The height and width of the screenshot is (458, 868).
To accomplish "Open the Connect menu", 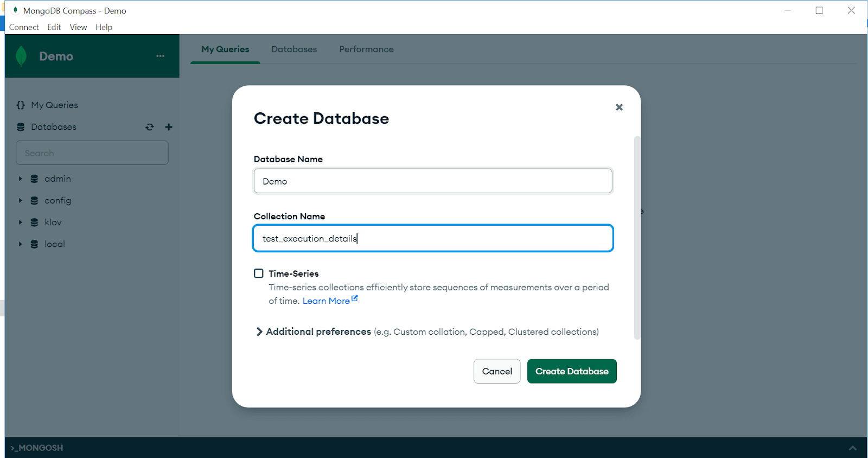I will click(24, 27).
